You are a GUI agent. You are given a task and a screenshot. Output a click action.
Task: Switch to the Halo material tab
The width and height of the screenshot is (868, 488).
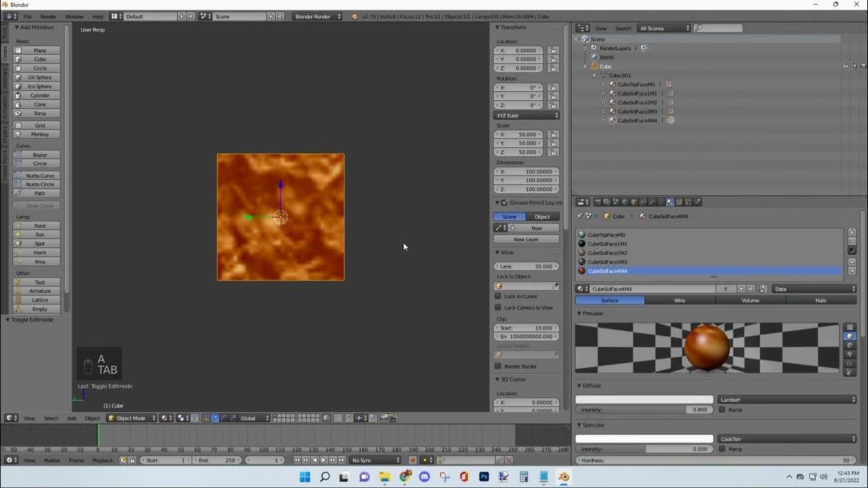point(821,300)
